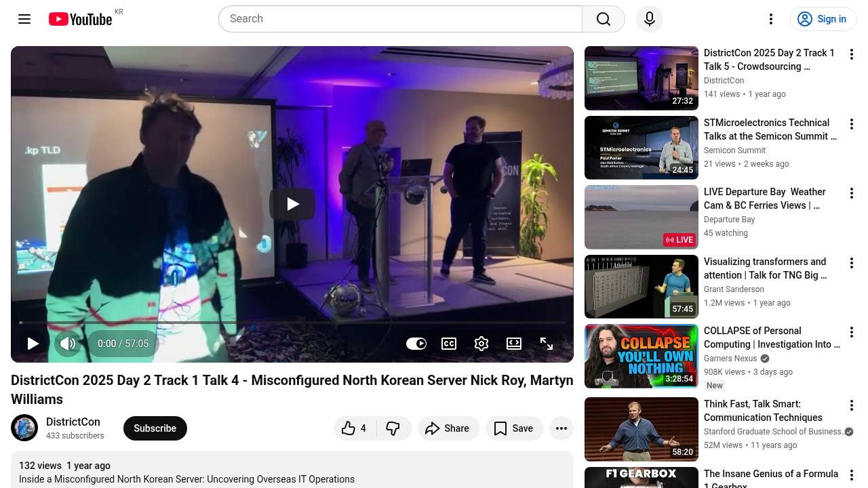This screenshot has height=488, width=868.
Task: Open the DistrictCon channel avatar
Action: (24, 428)
